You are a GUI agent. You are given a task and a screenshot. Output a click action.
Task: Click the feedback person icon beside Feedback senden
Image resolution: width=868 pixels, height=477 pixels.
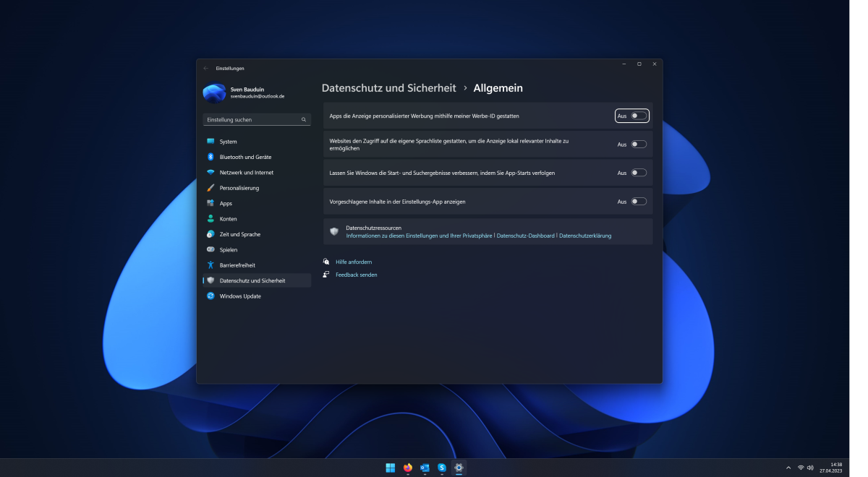(x=327, y=275)
